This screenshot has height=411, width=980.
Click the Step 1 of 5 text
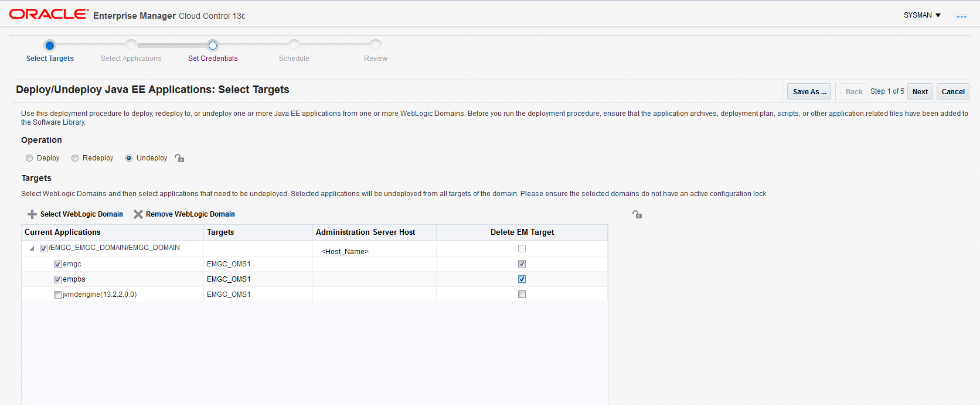click(x=887, y=91)
